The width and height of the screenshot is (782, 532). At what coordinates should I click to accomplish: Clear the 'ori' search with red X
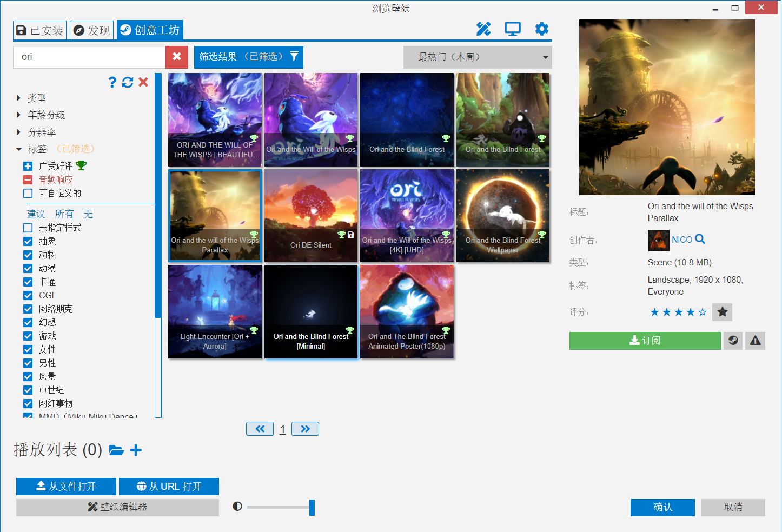(177, 57)
